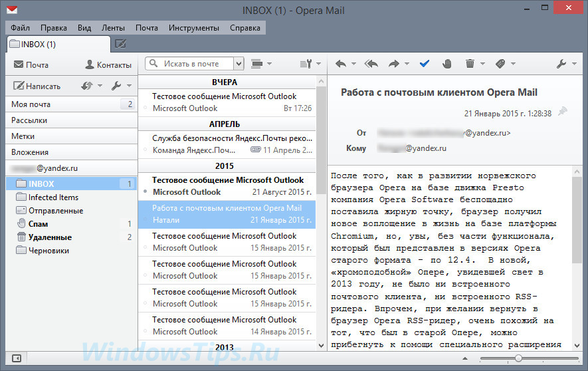Click the Forward arrow icon
The width and height of the screenshot is (588, 371).
coord(394,64)
